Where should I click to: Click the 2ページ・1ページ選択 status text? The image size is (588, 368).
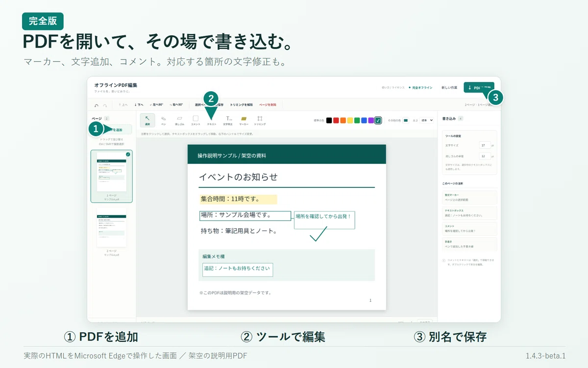[478, 105]
